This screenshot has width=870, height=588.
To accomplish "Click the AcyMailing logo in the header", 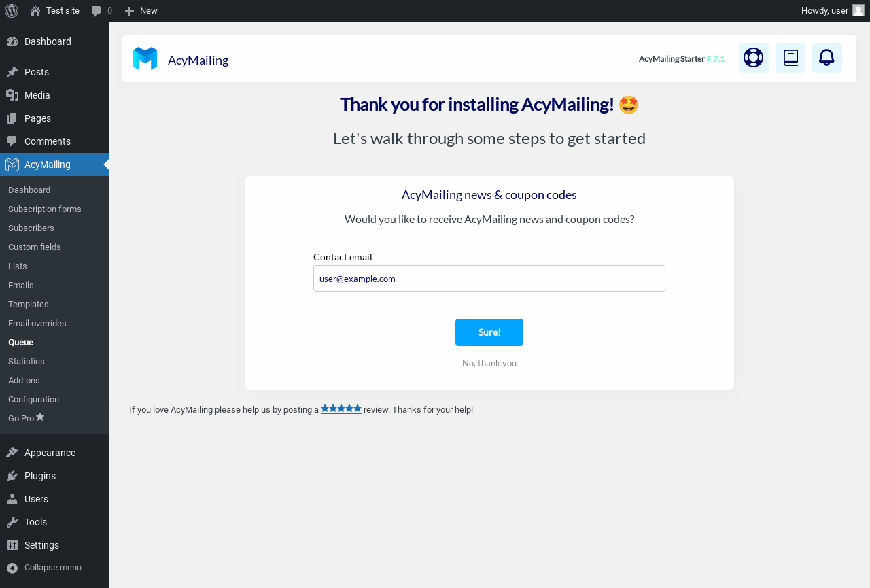I will [145, 59].
